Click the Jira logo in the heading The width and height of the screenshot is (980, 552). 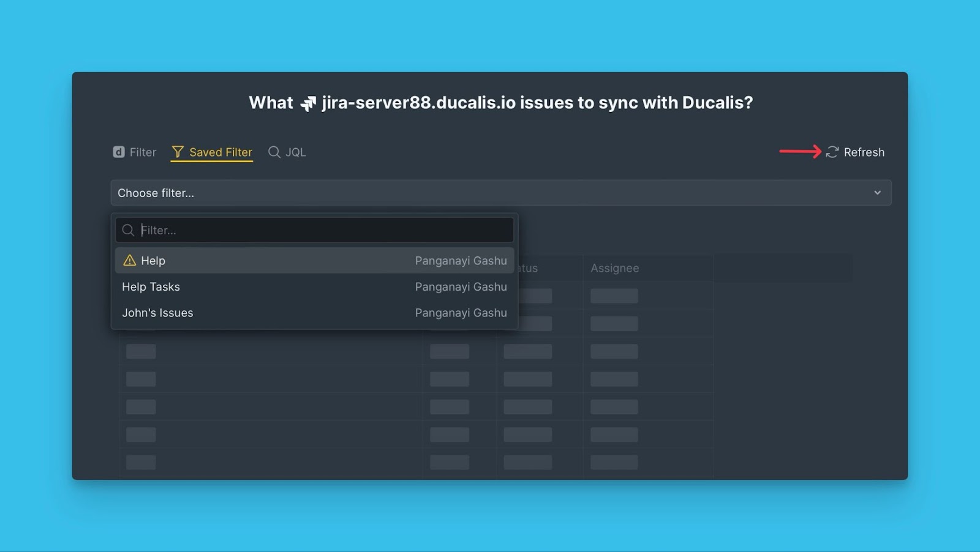[307, 103]
